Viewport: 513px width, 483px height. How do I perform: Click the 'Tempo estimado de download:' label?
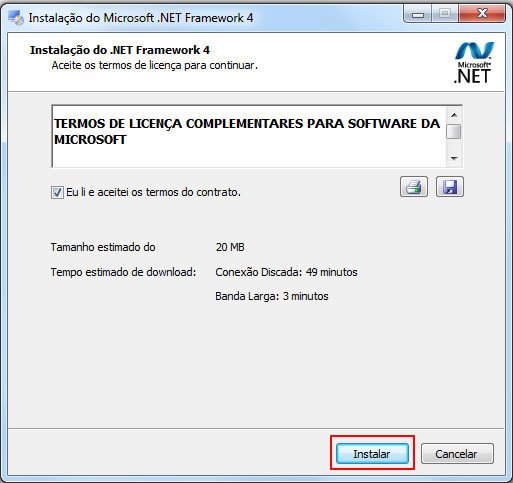(124, 272)
